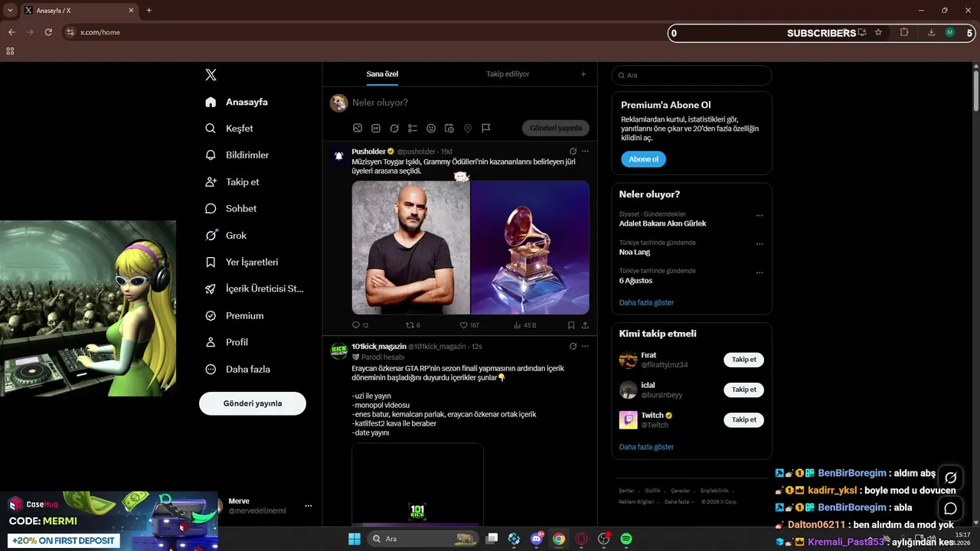The height and width of the screenshot is (551, 980).
Task: Focus the X search box Ara
Action: coord(691,75)
